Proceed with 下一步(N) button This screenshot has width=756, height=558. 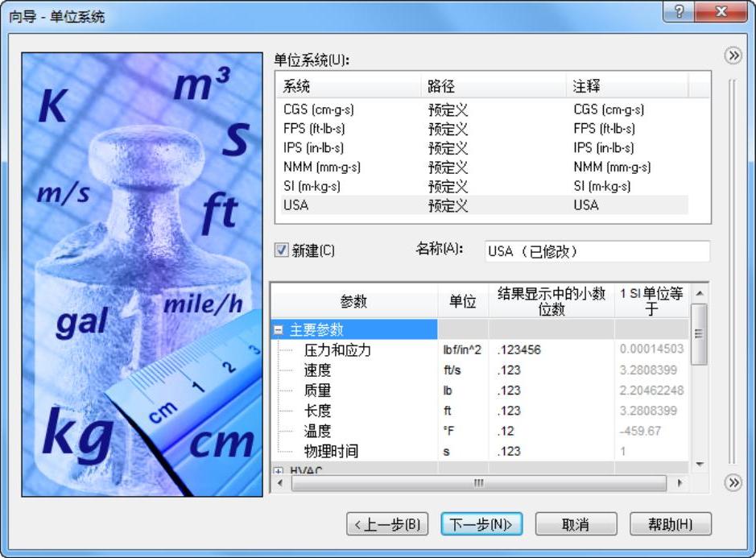[481, 523]
